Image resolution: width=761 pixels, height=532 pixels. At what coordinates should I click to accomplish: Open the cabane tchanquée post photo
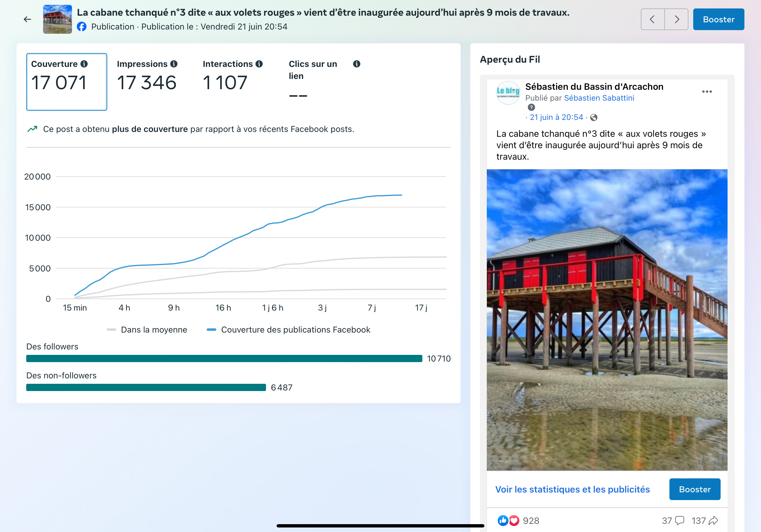(x=607, y=320)
